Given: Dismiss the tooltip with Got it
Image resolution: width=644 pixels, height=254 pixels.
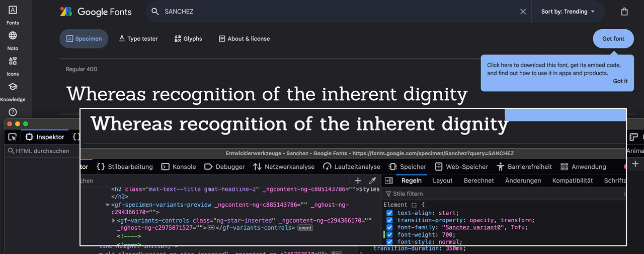Looking at the screenshot, I should [620, 81].
